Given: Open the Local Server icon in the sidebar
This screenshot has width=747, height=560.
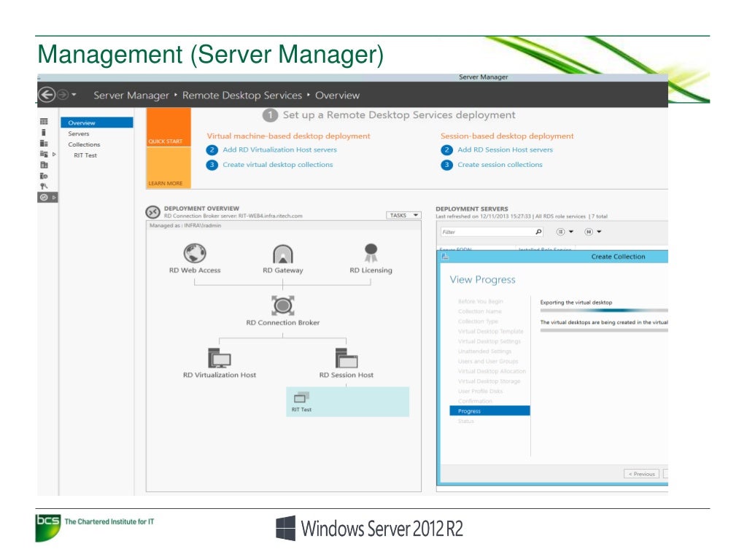Looking at the screenshot, I should [44, 133].
